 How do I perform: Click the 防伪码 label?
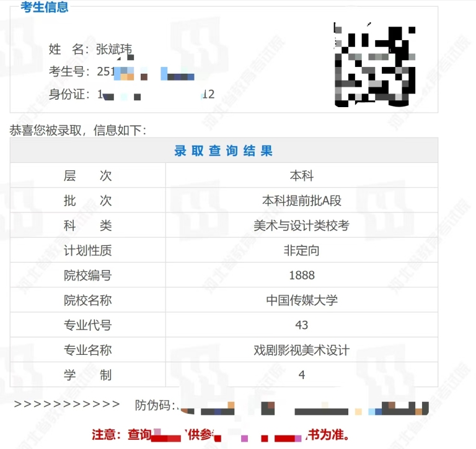coord(156,404)
